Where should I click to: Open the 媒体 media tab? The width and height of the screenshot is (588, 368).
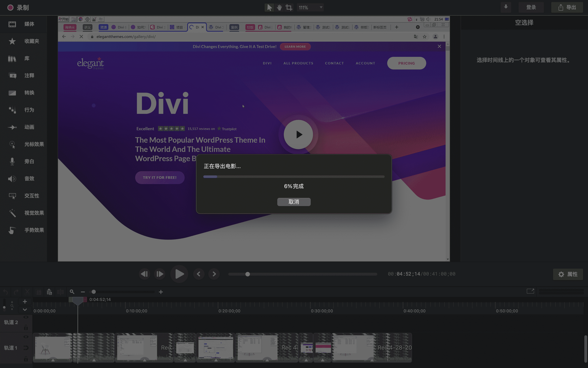click(23, 24)
